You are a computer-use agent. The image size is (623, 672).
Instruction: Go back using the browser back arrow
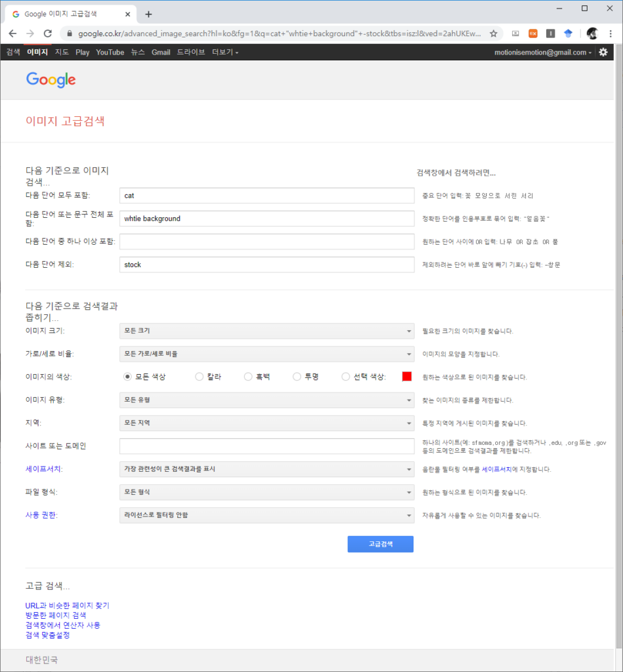tap(12, 33)
